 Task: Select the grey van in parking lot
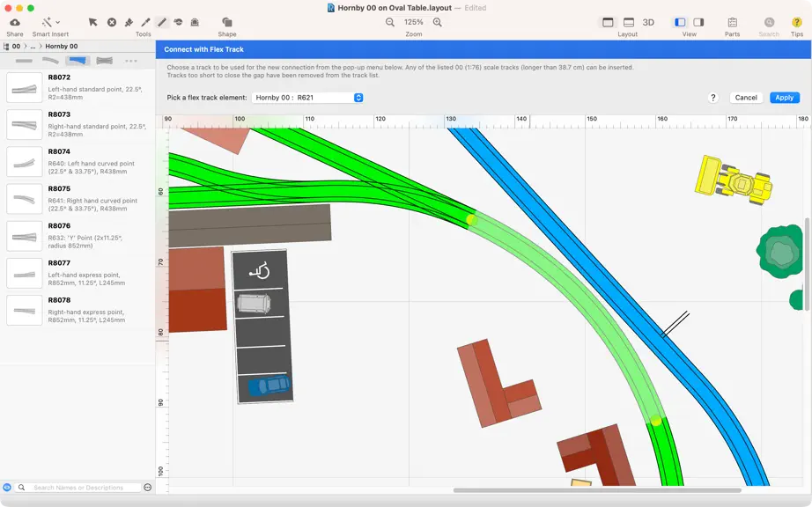pos(254,304)
